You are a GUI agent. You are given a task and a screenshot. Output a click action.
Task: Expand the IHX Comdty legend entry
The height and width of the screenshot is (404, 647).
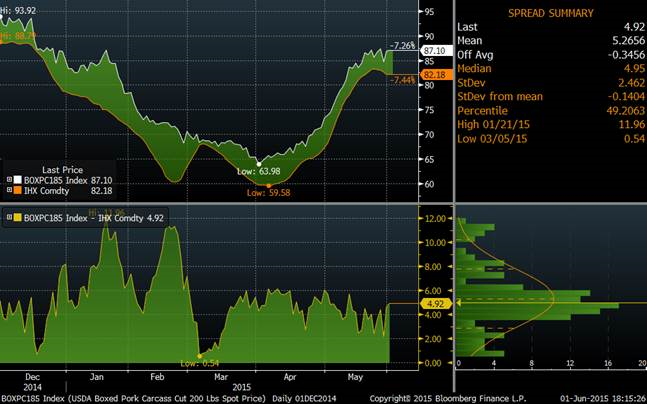[x=11, y=191]
